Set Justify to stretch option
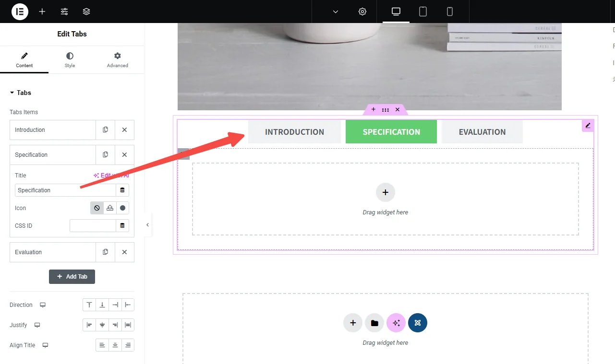The image size is (615, 364). (x=128, y=325)
